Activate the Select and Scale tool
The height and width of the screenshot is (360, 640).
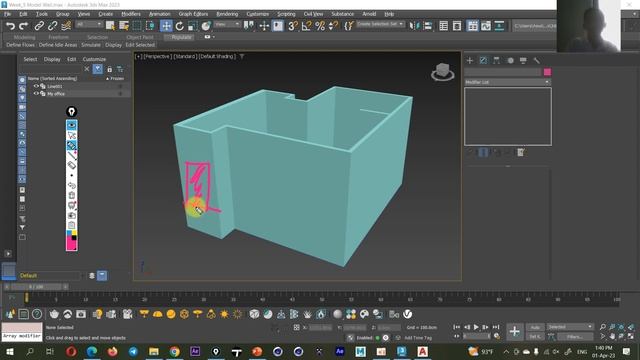pos(193,26)
